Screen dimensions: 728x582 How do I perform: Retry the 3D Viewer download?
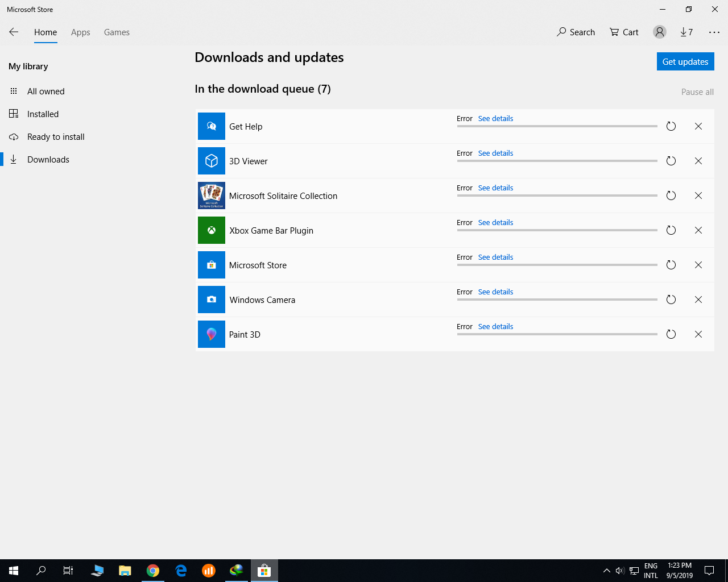tap(671, 161)
